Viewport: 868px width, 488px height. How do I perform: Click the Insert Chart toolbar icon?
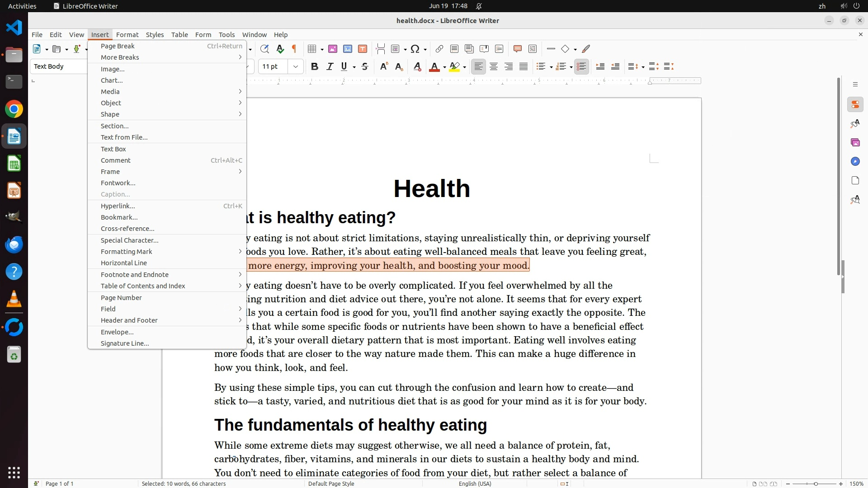[348, 49]
